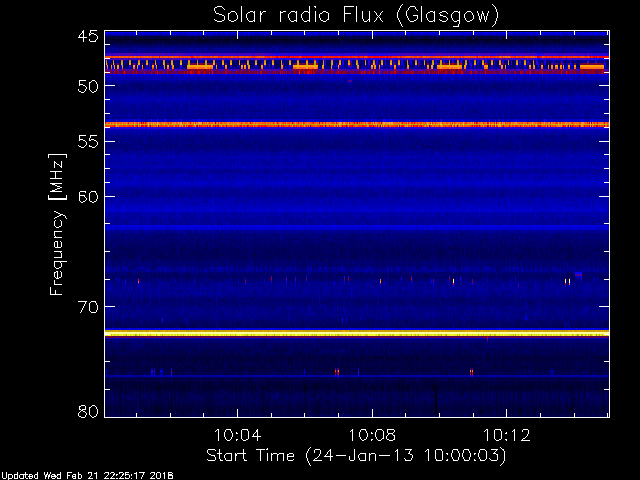
Task: Click the light blue line near 63 MHz
Action: click(356, 228)
